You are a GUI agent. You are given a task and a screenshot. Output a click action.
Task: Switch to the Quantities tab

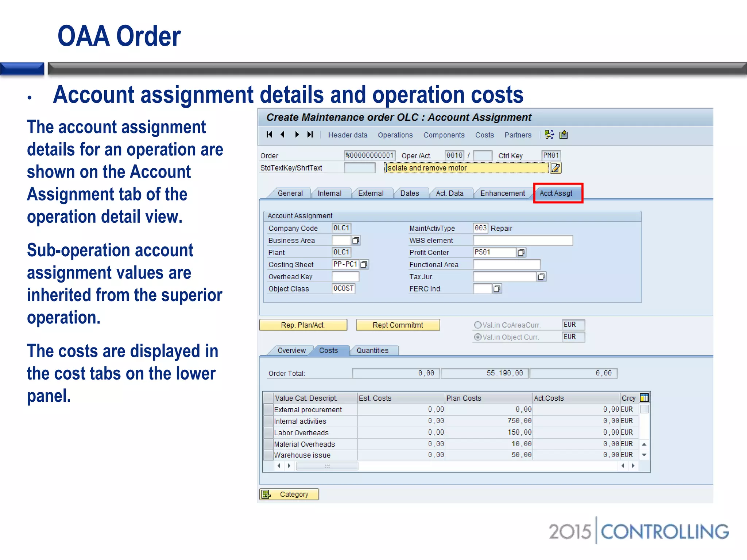click(x=372, y=350)
